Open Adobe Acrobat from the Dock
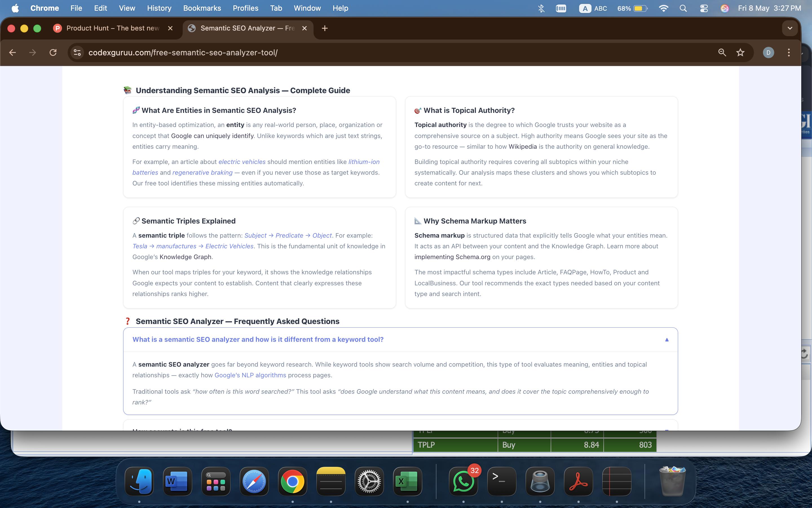This screenshot has height=508, width=812. (x=579, y=481)
